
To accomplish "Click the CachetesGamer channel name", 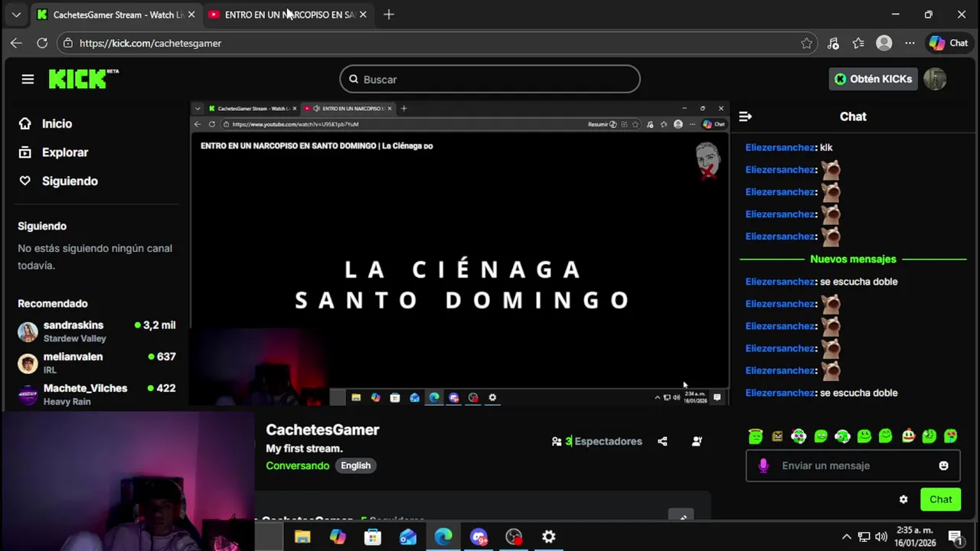I will (x=322, y=430).
